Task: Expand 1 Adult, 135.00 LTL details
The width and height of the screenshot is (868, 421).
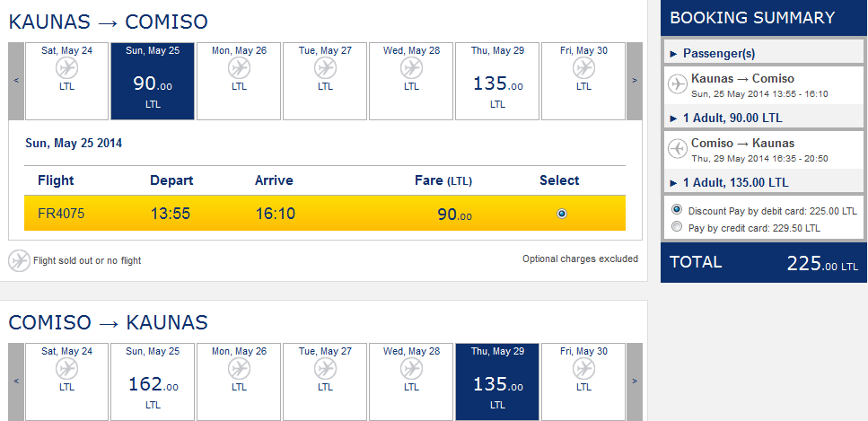Action: pyautogui.click(x=729, y=182)
